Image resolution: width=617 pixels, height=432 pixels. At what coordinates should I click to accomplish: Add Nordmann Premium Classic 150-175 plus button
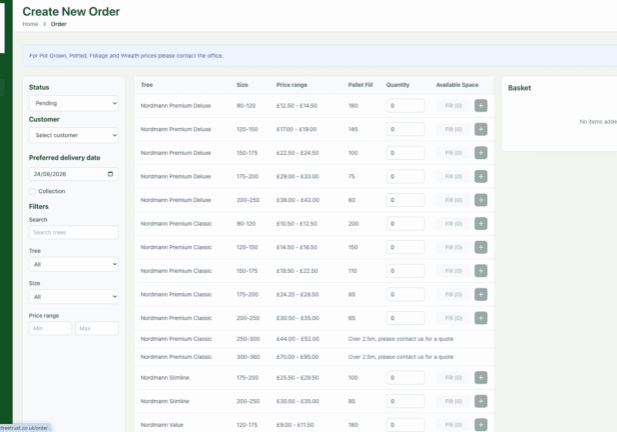pos(480,271)
